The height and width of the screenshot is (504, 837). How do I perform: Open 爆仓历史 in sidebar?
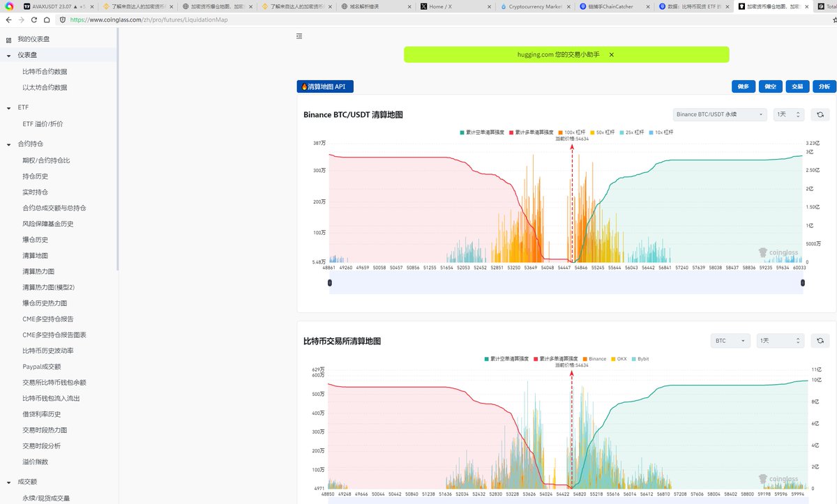[35, 240]
